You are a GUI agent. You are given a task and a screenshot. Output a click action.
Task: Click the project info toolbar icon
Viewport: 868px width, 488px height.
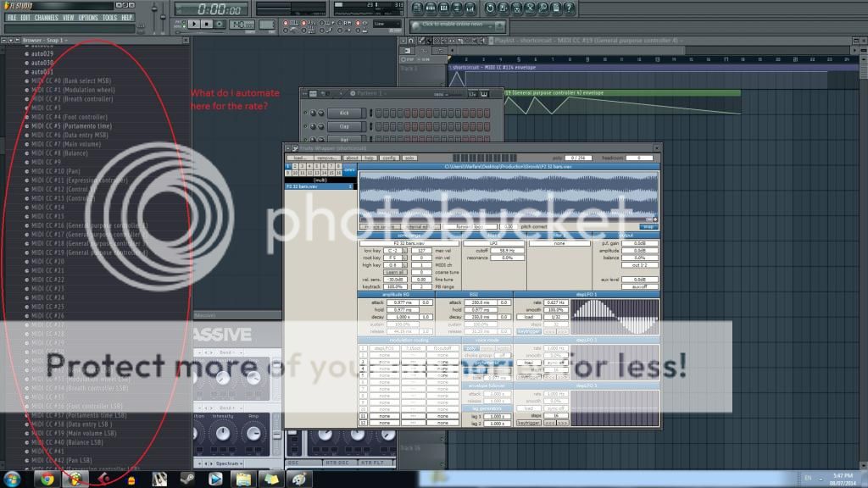point(556,8)
